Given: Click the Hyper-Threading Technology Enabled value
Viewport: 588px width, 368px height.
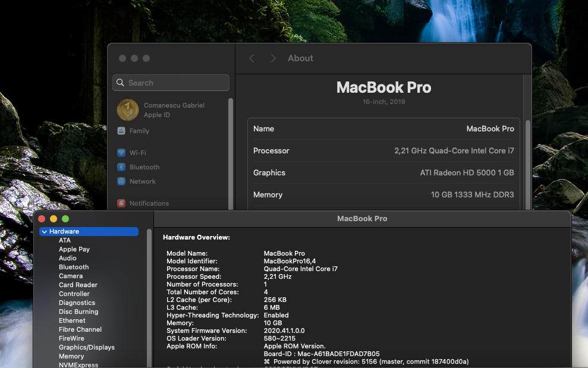Looking at the screenshot, I should pos(276,315).
